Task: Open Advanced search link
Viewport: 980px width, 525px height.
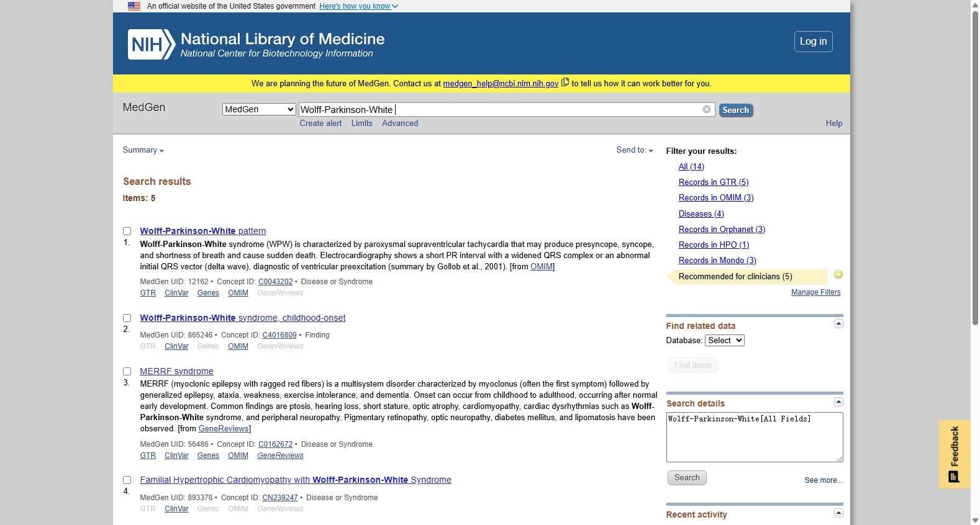Action: (400, 123)
